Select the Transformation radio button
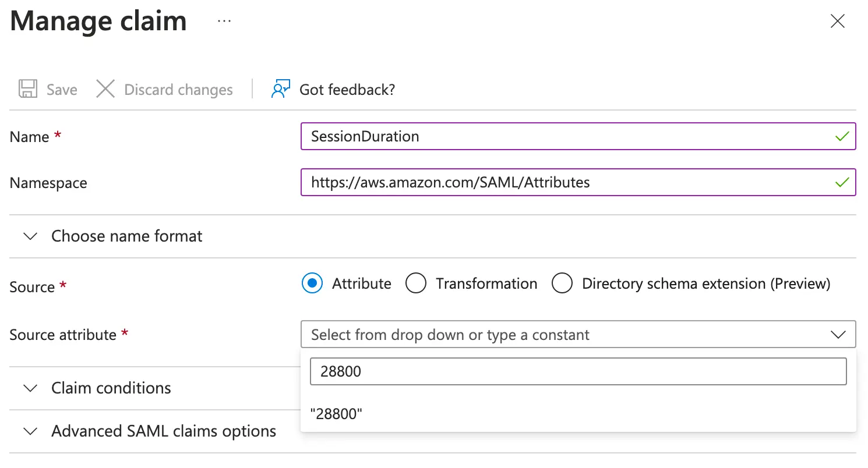This screenshot has height=468, width=868. pos(416,283)
